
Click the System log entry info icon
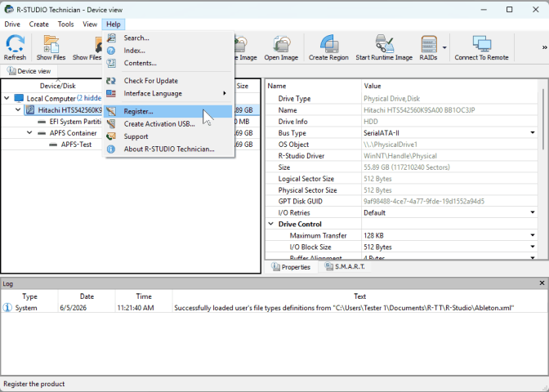7,308
